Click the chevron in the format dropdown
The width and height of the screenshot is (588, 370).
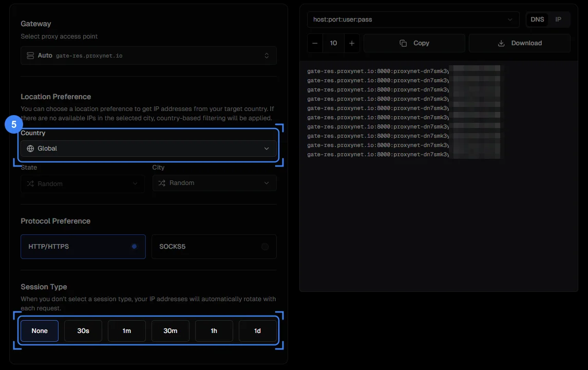510,20
